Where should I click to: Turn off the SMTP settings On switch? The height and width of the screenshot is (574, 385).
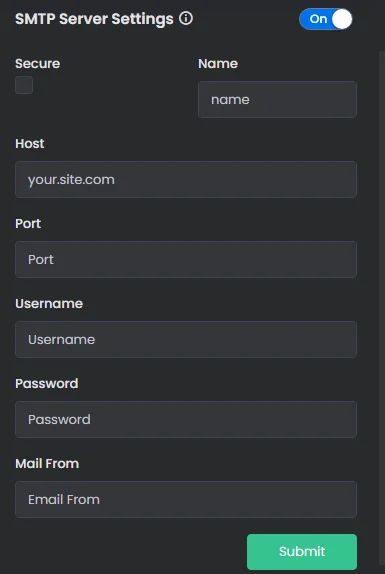(x=326, y=19)
